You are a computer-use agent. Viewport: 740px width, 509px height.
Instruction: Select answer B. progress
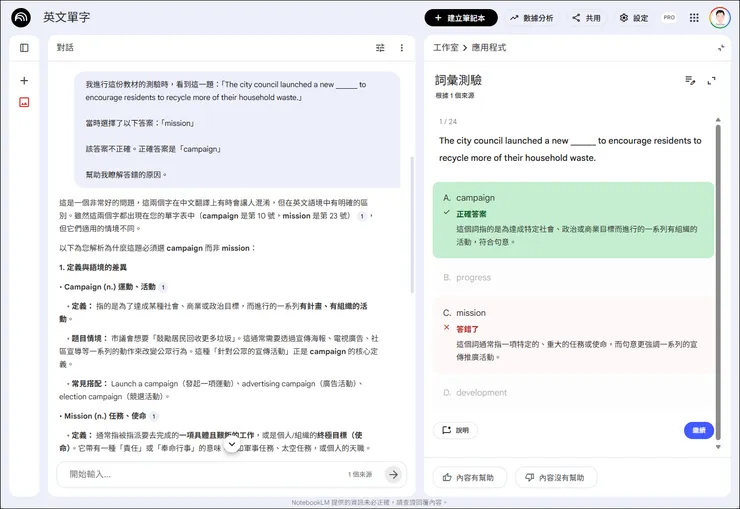tap(573, 277)
